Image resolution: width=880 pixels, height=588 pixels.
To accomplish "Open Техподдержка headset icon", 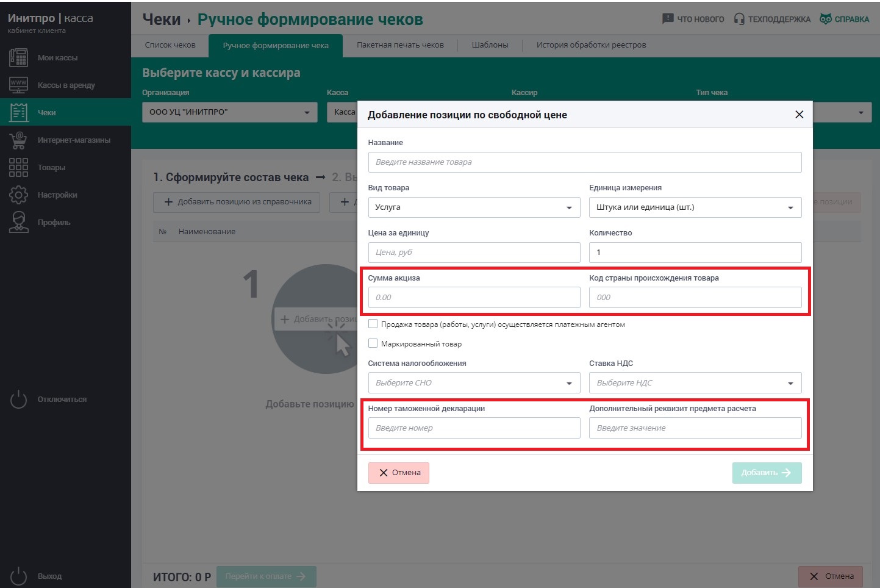I will tap(739, 19).
